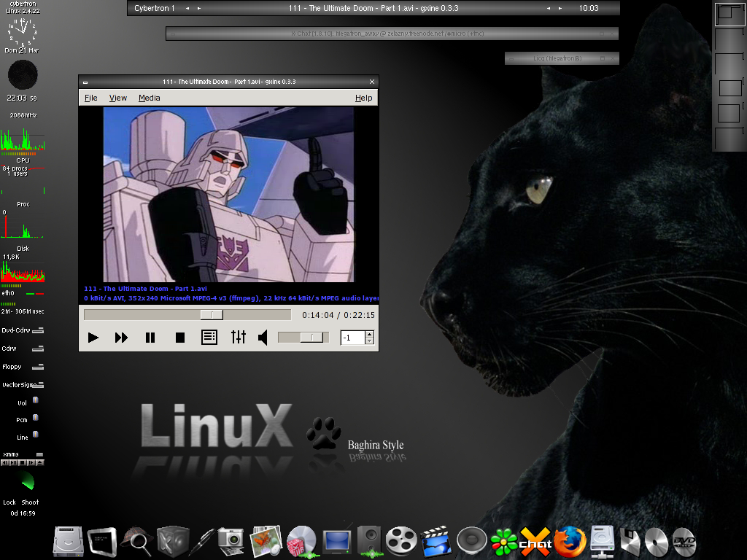Click the gxine Play button
Viewport: 747px width, 560px height.
[93, 338]
